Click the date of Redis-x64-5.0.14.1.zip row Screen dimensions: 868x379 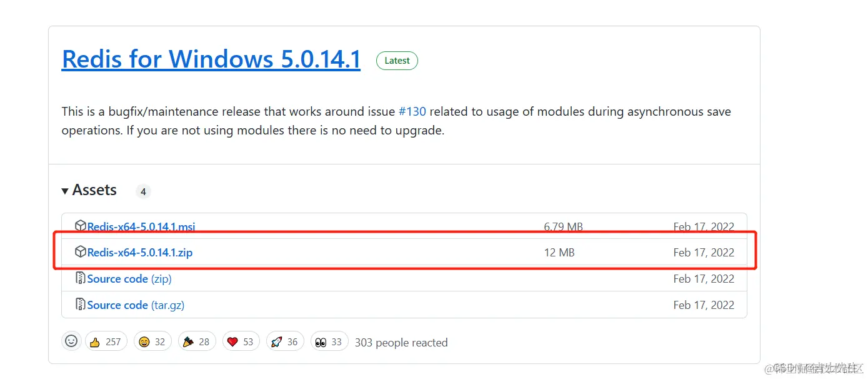(704, 253)
